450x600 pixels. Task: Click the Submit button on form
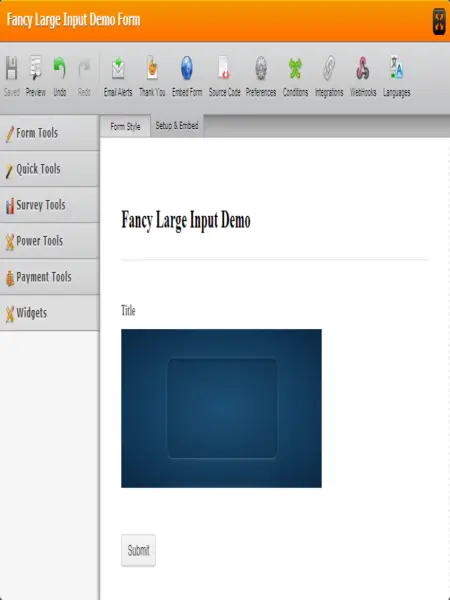(x=139, y=550)
